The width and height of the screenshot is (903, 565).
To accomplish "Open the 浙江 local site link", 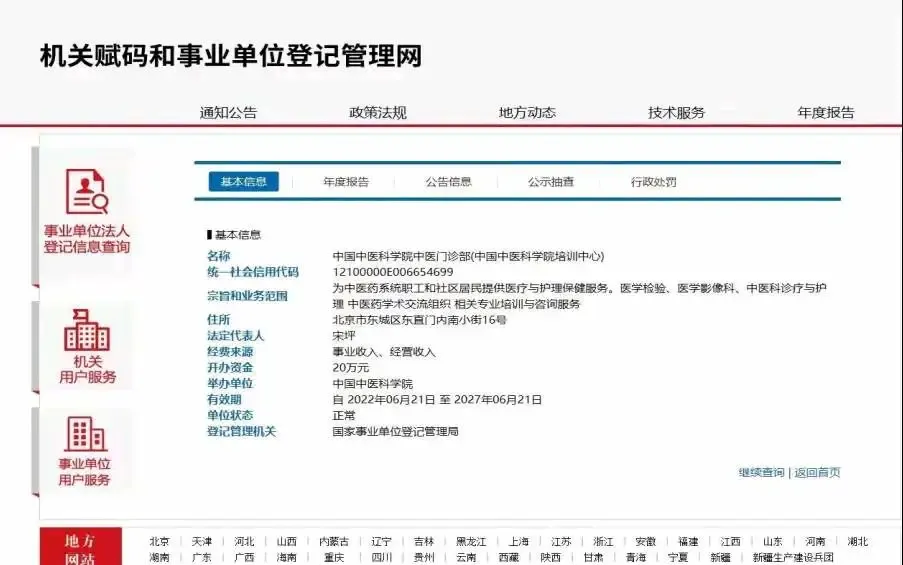I will pyautogui.click(x=603, y=541).
